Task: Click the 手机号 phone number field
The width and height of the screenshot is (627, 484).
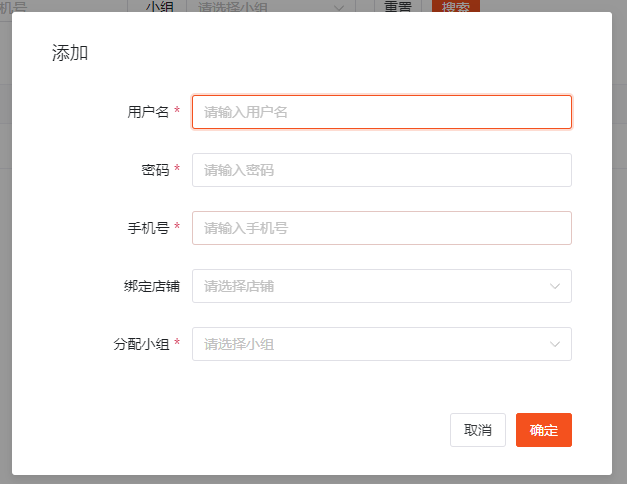Action: [381, 228]
